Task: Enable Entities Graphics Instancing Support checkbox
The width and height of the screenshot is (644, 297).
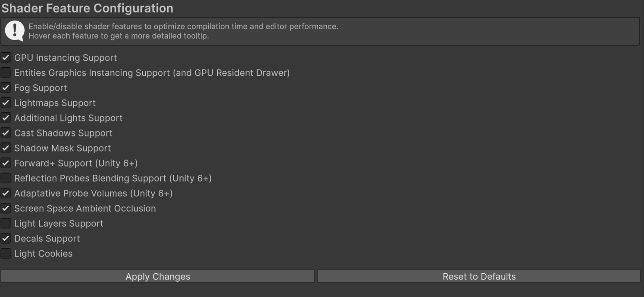Action: 6,73
